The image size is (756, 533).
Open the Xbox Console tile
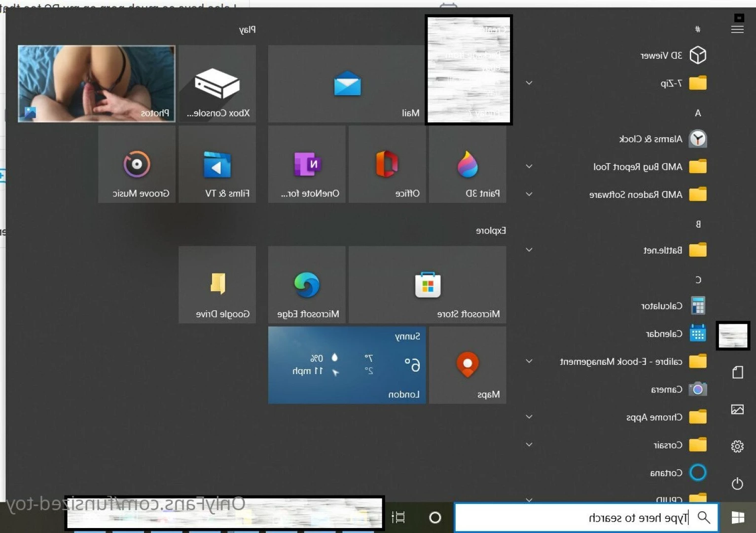[x=217, y=84]
